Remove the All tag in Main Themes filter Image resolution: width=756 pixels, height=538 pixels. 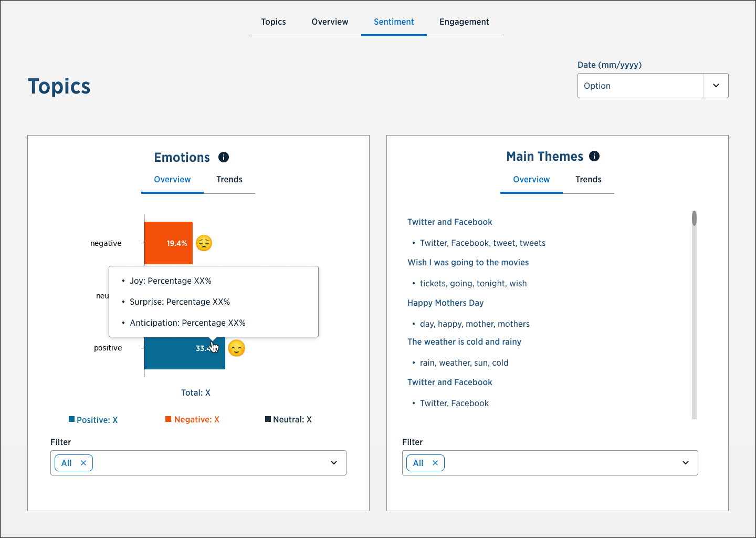click(x=435, y=463)
